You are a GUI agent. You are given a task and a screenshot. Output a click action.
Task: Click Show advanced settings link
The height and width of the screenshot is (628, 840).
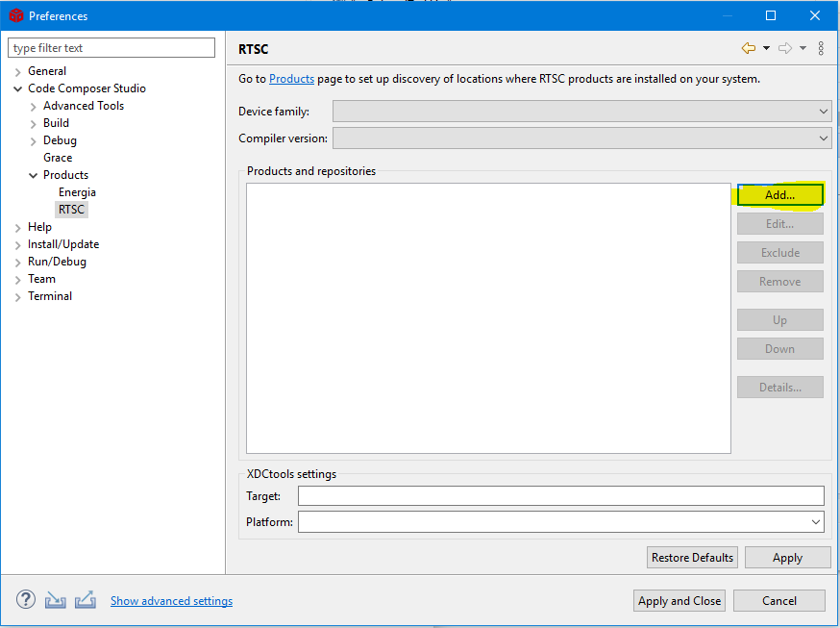(x=171, y=601)
